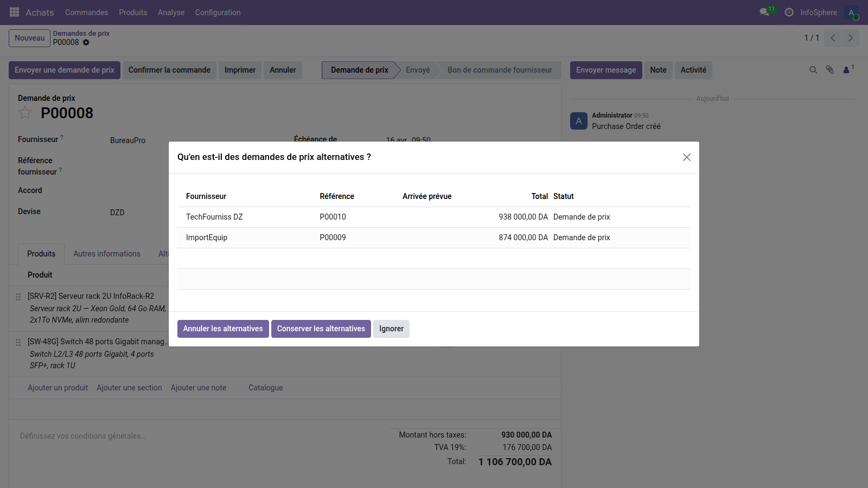The height and width of the screenshot is (488, 868).
Task: Go to next record arrow
Action: 850,38
